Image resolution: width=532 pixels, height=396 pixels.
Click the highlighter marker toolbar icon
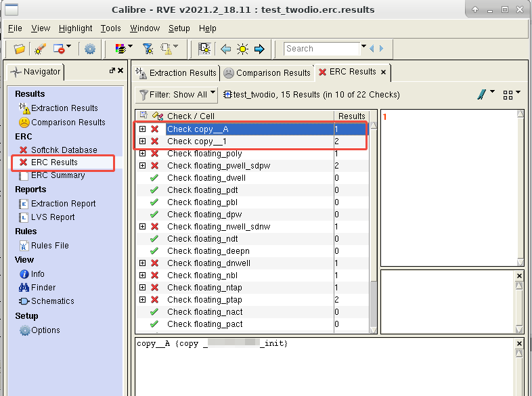coord(40,49)
